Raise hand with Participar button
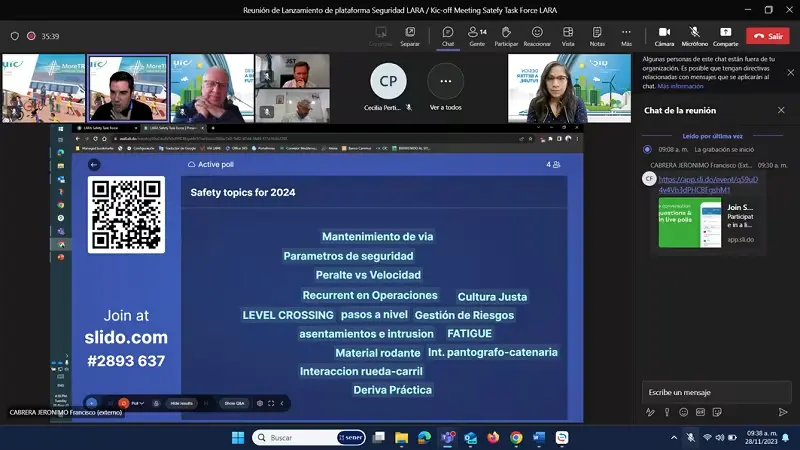This screenshot has width=800, height=450. coord(506,37)
